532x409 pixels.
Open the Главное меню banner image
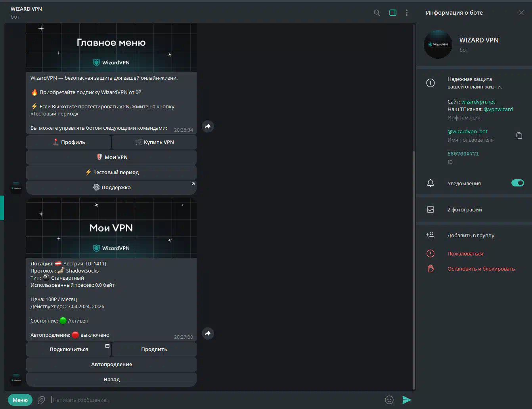111,48
